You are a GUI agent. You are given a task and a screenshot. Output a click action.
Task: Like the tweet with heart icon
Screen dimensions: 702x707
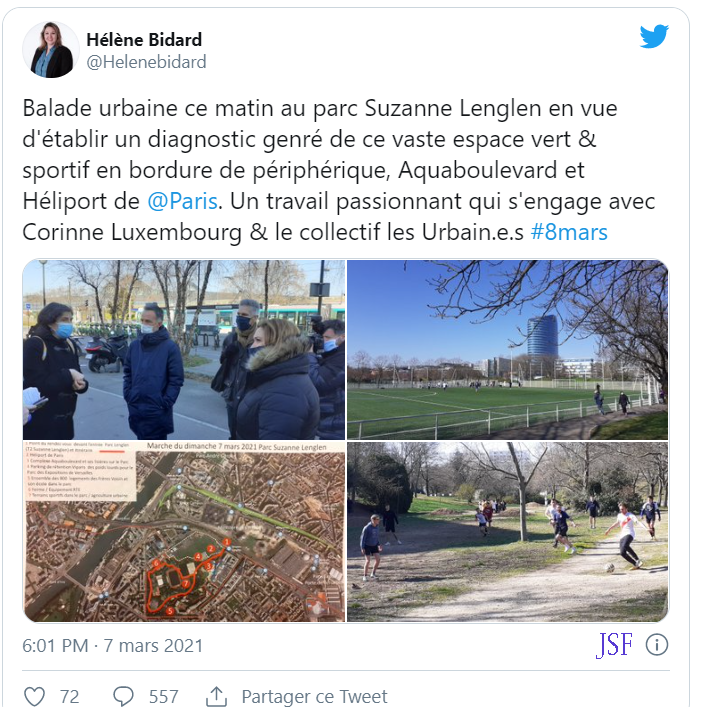click(x=34, y=696)
